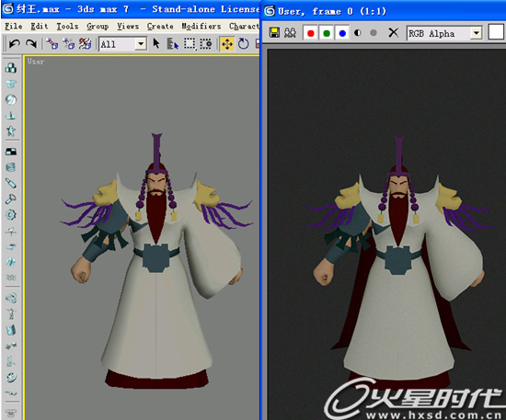
Task: Toggle Window/Crossing selection mode
Action: click(x=206, y=43)
